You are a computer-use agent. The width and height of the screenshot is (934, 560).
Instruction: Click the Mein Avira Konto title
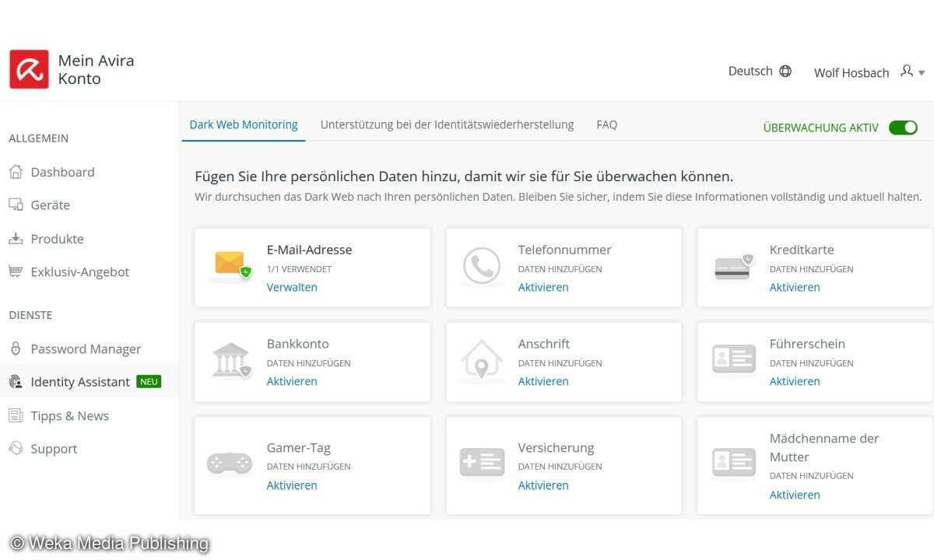point(96,69)
